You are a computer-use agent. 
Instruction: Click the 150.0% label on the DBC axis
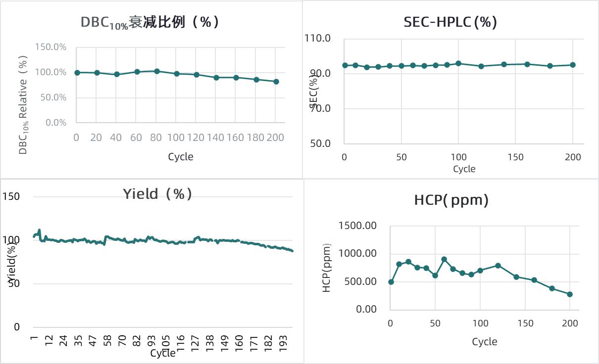[50, 47]
